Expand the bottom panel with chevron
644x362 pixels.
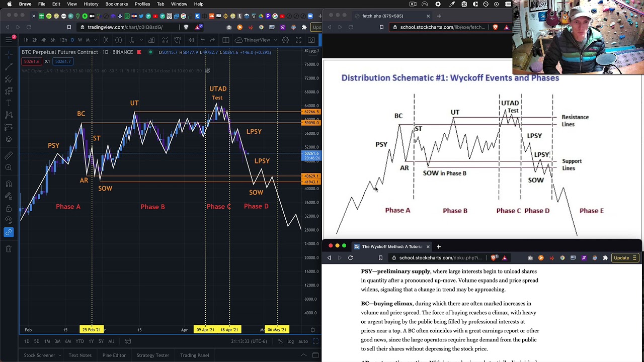[303, 355]
